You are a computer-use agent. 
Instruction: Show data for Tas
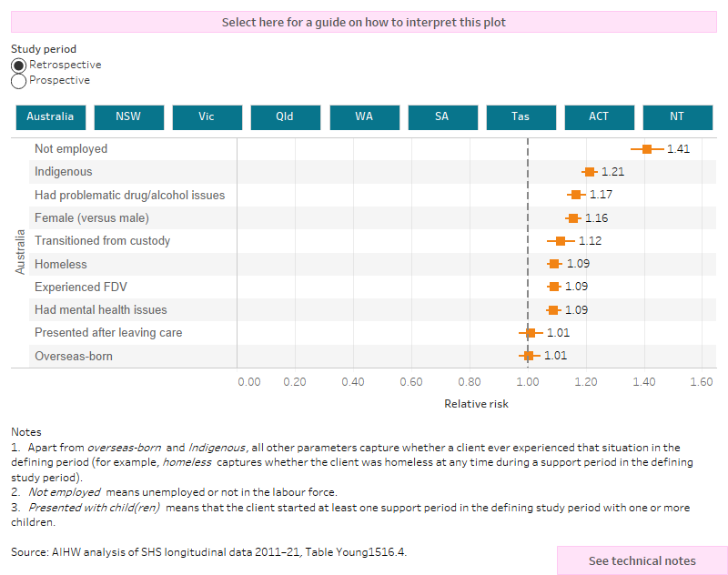521,117
